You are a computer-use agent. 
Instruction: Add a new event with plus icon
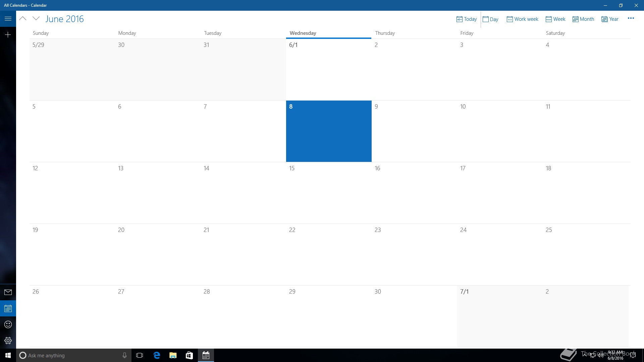tap(8, 35)
